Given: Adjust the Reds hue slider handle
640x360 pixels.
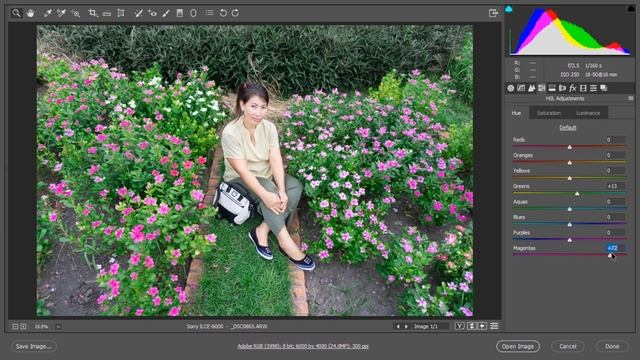Looking at the screenshot, I should [x=570, y=147].
